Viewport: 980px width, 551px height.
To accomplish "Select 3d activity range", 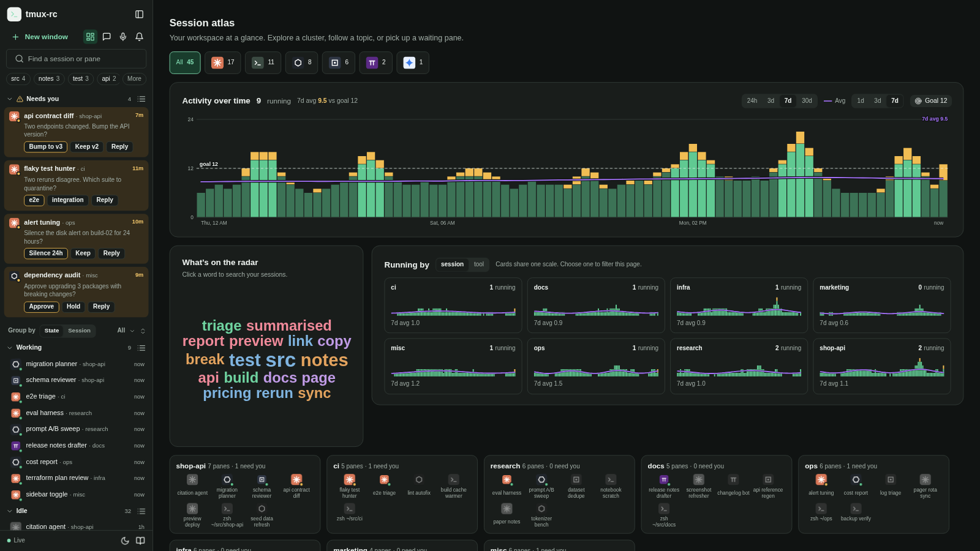I will click(x=771, y=101).
